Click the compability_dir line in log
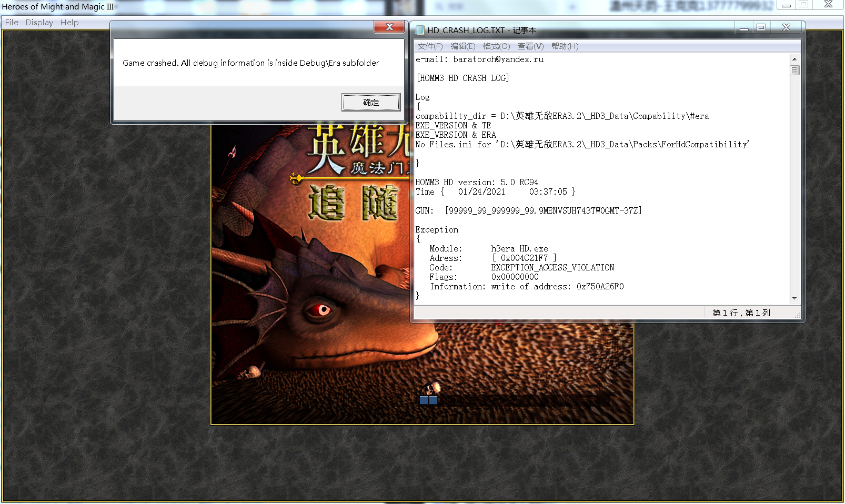Screen dimensions: 845x504 [x=562, y=116]
